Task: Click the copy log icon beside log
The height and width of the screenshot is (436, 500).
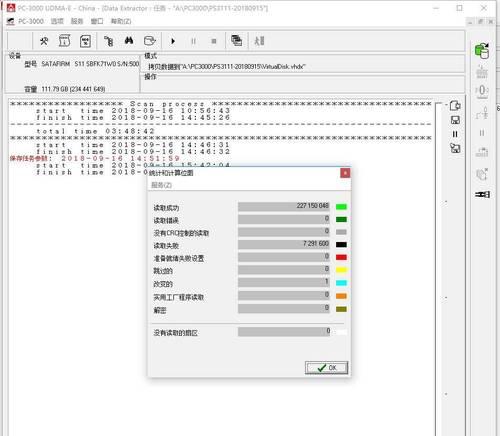Action: tap(455, 106)
